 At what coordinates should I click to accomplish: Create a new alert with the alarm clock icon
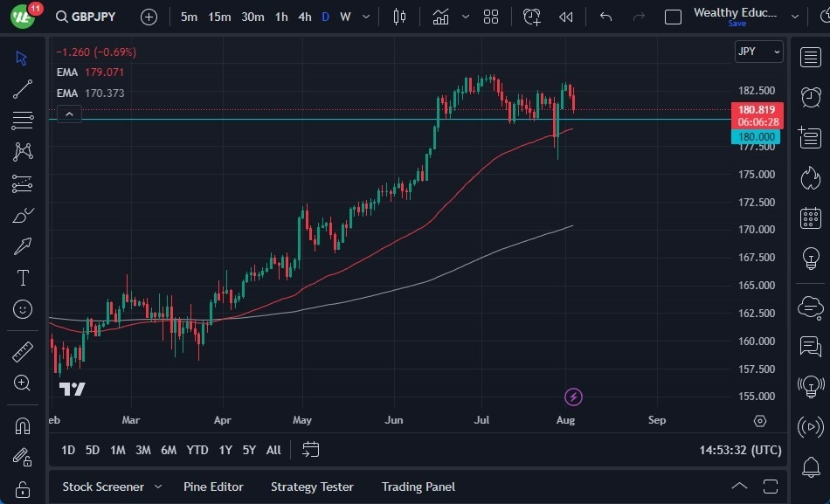click(x=532, y=16)
